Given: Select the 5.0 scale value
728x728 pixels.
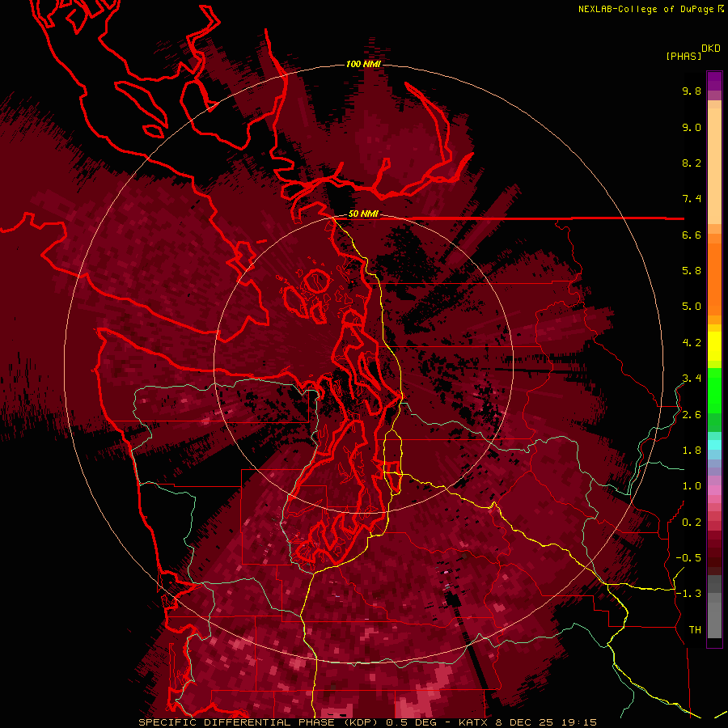Looking at the screenshot, I should pos(692,307).
